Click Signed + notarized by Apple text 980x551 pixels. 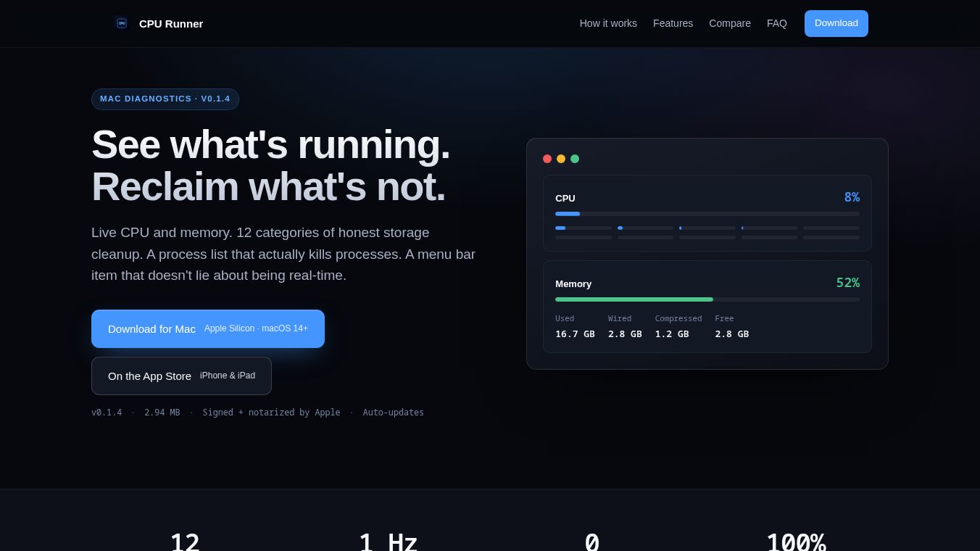coord(271,413)
